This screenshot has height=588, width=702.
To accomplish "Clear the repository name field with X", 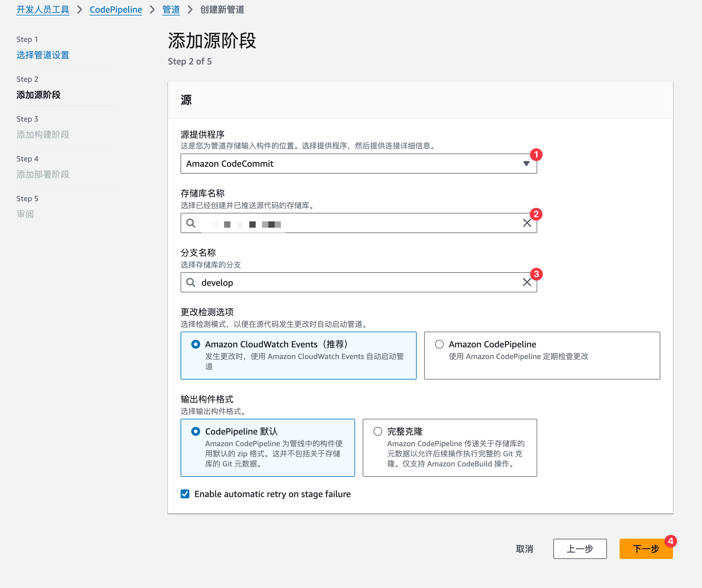I will pos(527,223).
